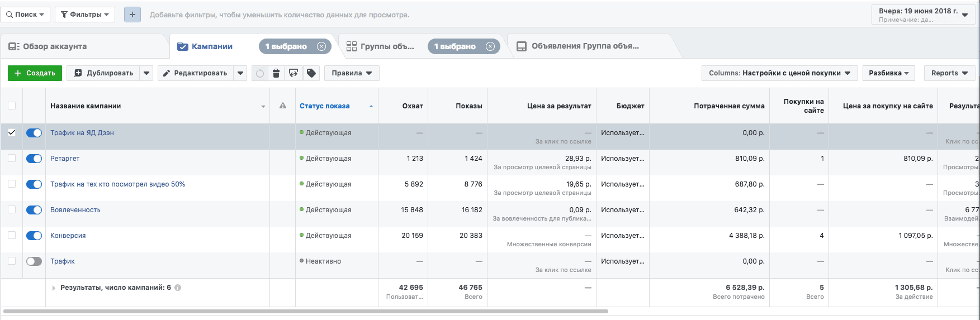Toggle off the Ретаргет campaign

click(x=34, y=159)
